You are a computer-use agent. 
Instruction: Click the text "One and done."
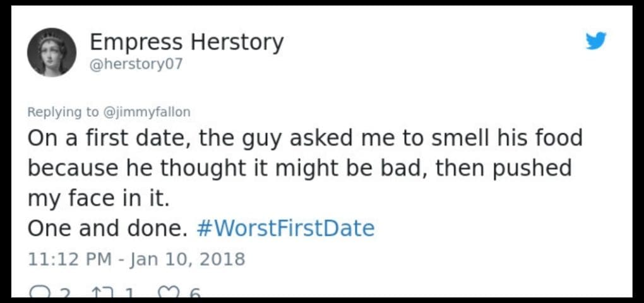point(107,228)
